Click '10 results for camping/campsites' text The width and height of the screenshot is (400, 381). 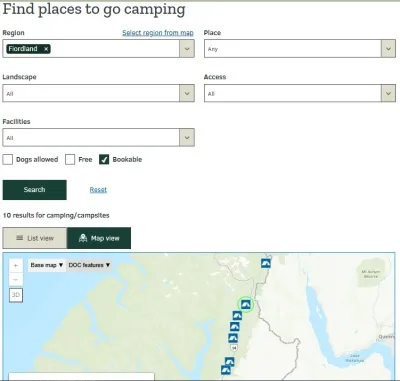(56, 215)
